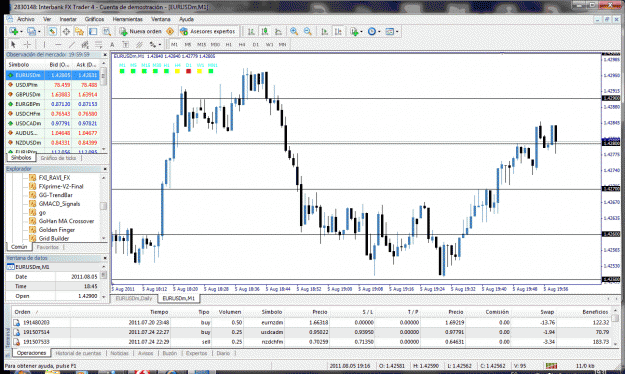Select the Cursor arrow tool
The height and width of the screenshot is (374, 625).
[x=13, y=45]
